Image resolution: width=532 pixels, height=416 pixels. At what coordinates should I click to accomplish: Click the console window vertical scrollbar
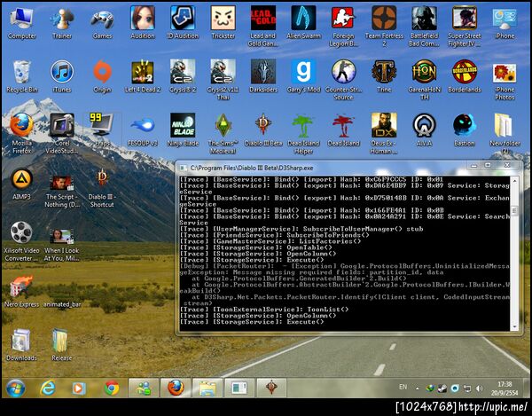tap(514, 253)
